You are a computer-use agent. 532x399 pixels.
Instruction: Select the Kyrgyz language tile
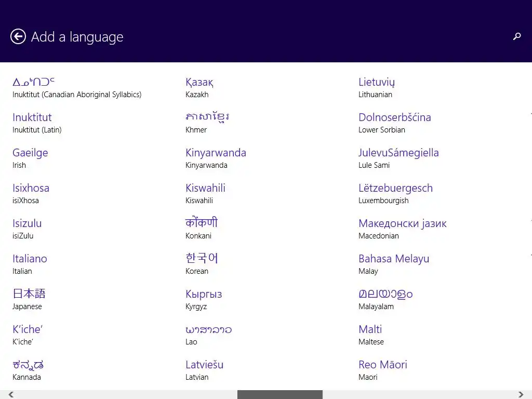point(204,300)
